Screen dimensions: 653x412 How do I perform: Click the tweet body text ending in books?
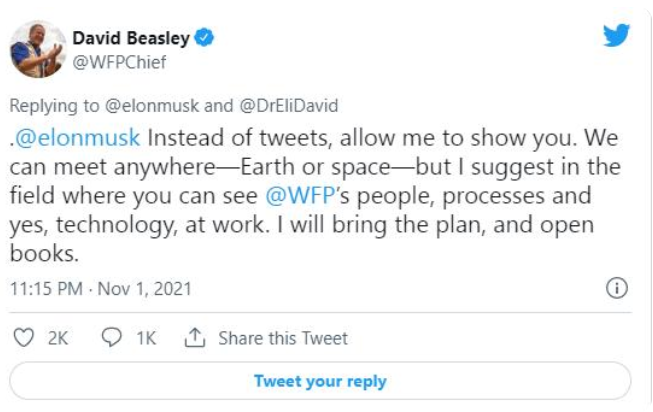[x=315, y=195]
